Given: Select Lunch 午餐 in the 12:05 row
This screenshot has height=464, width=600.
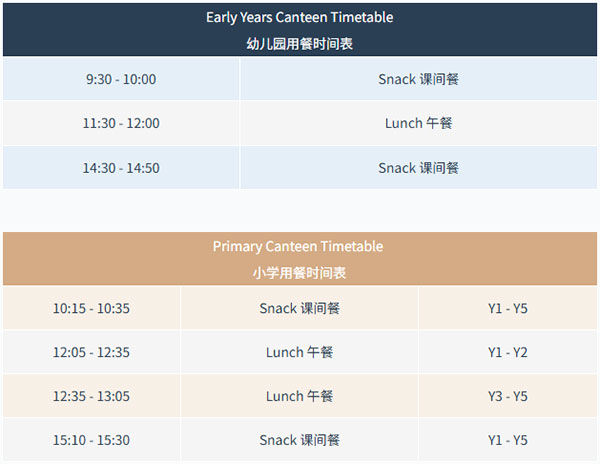Looking at the screenshot, I should pos(299,352).
